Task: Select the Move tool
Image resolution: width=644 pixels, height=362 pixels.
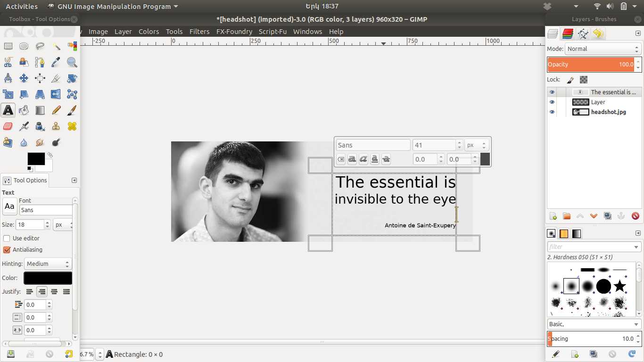Action: (24, 78)
